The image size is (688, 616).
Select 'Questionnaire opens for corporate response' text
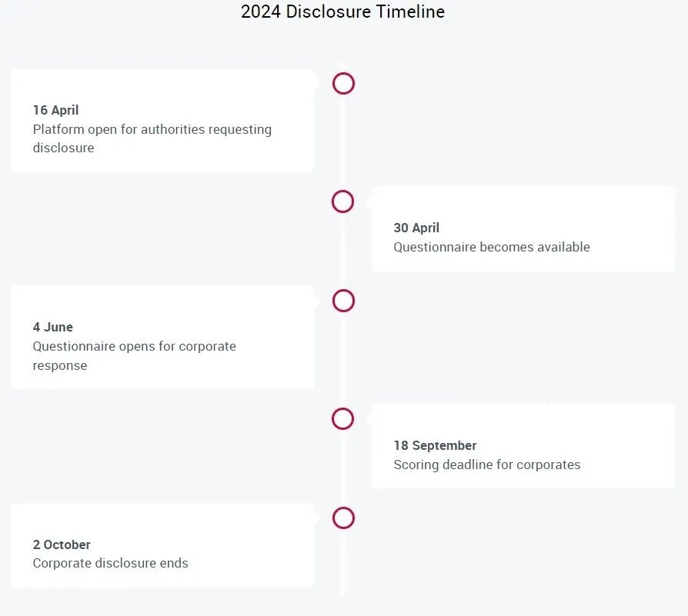(134, 355)
